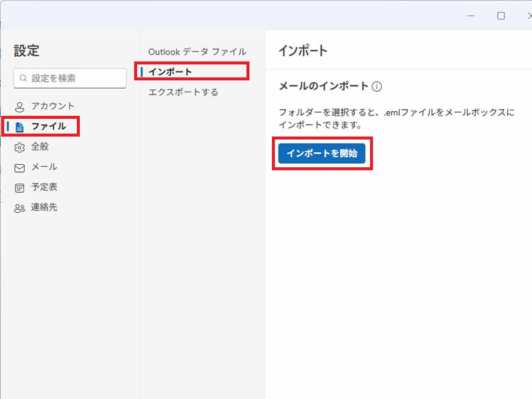Image resolution: width=532 pixels, height=399 pixels.
Task: Click the blue document icon for ファイル
Action: click(x=20, y=127)
